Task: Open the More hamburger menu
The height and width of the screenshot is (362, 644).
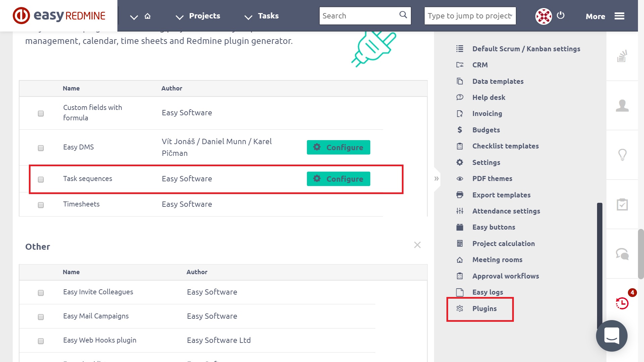Action: [x=619, y=16]
